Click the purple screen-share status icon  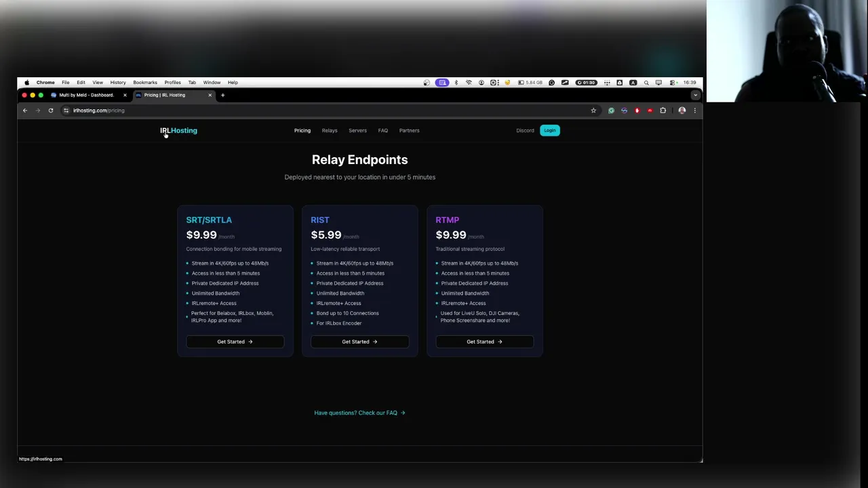pyautogui.click(x=442, y=83)
